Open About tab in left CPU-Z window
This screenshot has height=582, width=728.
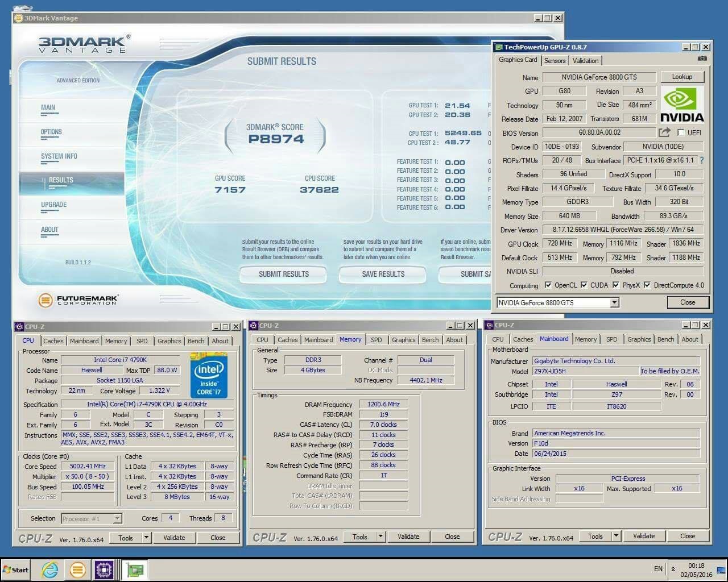pos(220,341)
